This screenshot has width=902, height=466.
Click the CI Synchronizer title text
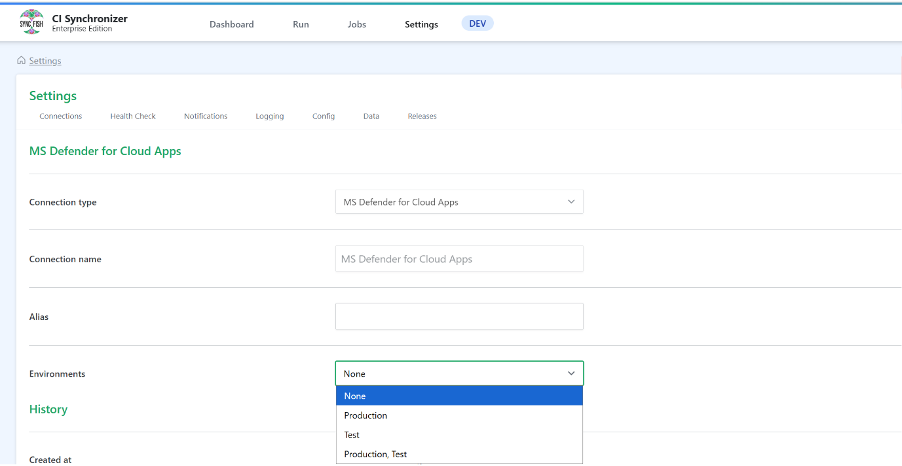tap(90, 18)
